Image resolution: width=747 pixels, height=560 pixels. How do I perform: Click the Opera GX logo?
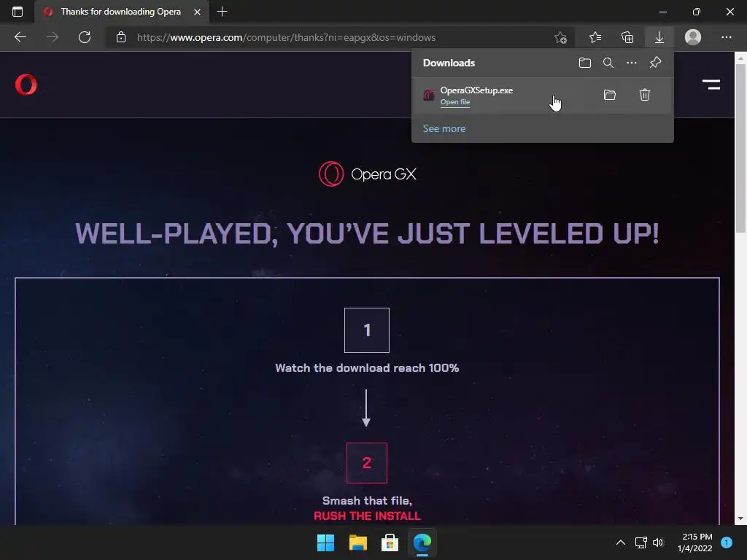[368, 174]
